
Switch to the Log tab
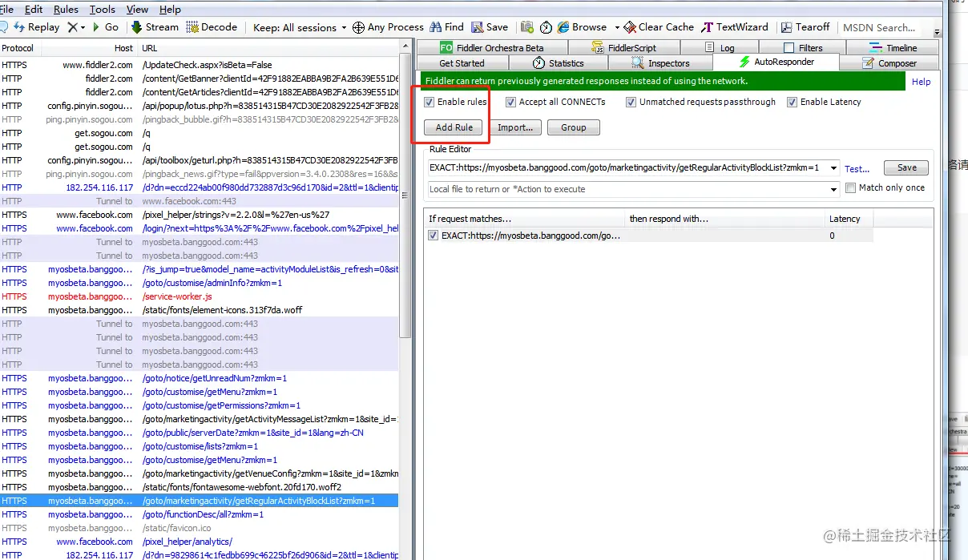pyautogui.click(x=720, y=48)
